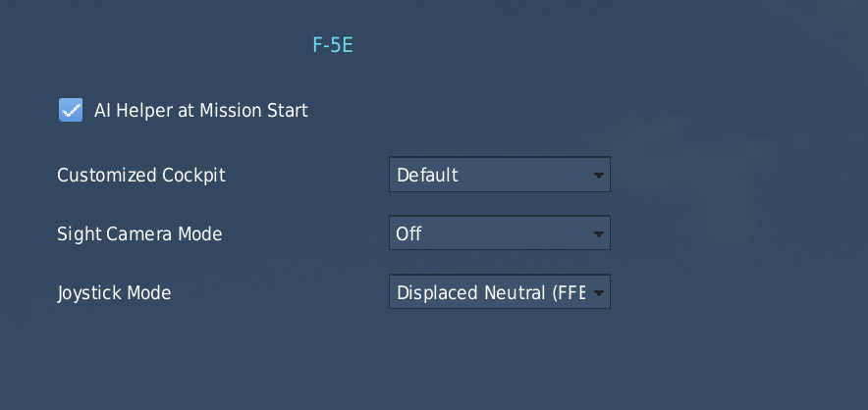Toggle the AI Helper at Mission Start checkbox

click(71, 110)
